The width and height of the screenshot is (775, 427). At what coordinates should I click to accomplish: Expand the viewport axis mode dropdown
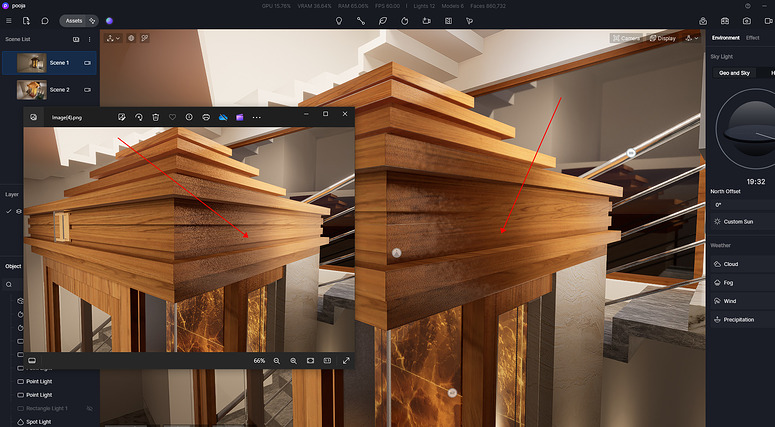pyautogui.click(x=113, y=38)
